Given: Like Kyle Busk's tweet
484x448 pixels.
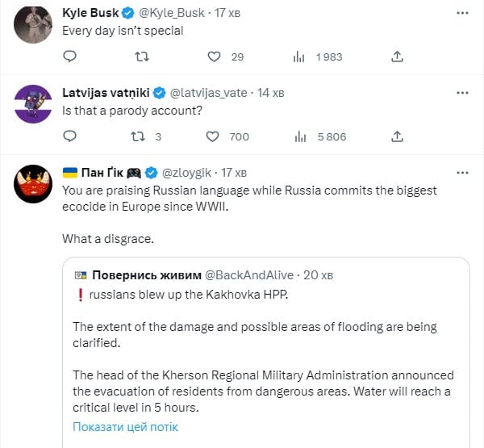Looking at the screenshot, I should [x=214, y=57].
